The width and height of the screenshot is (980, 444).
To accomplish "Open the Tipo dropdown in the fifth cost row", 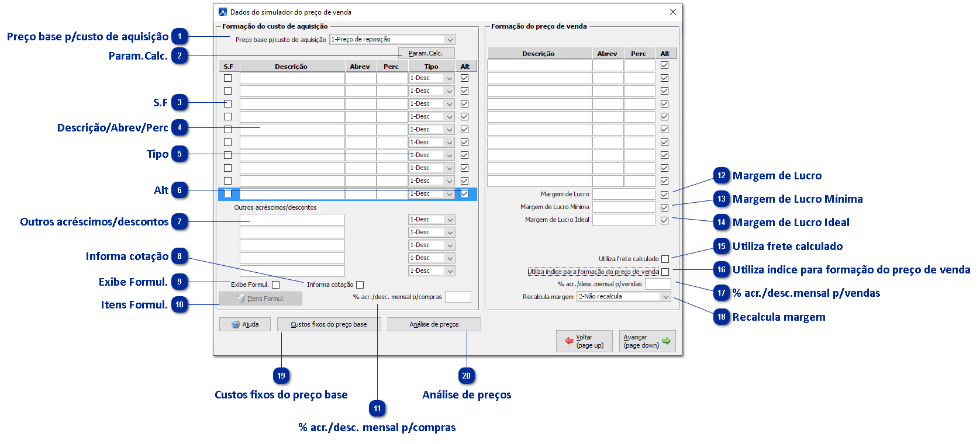I will click(x=450, y=130).
